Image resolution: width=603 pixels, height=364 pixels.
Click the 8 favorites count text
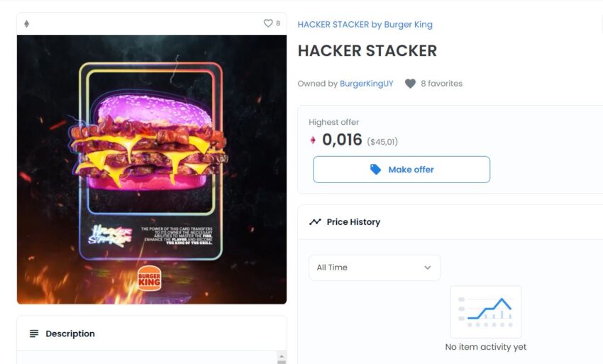(x=441, y=84)
